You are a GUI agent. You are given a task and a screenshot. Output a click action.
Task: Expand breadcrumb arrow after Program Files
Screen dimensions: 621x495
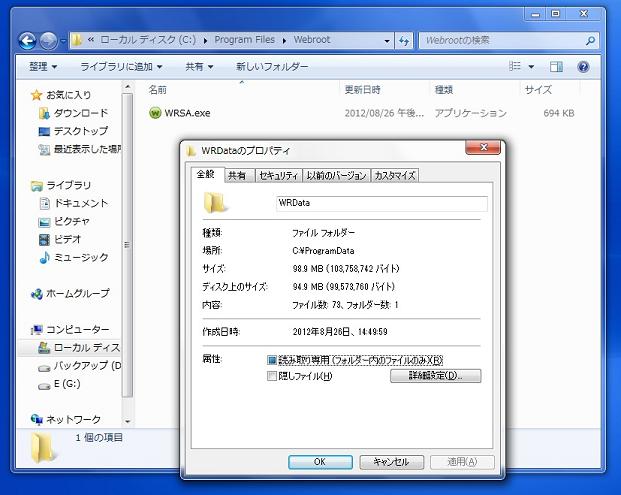click(x=284, y=40)
